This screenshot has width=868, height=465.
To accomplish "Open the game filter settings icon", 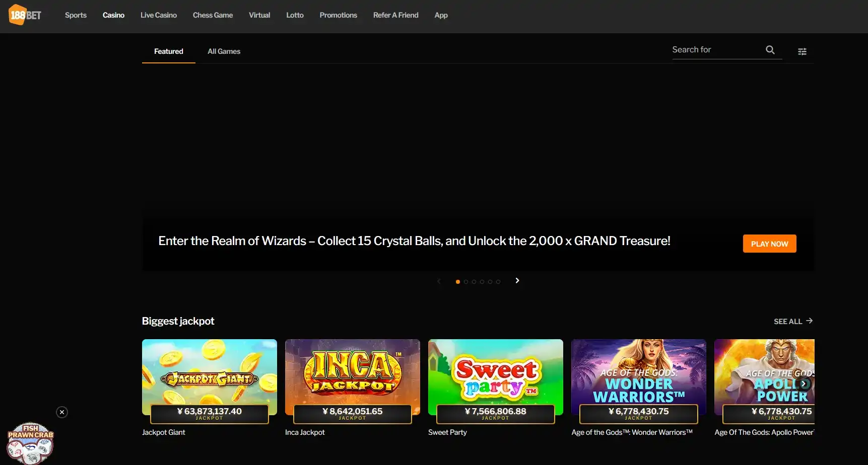I will [x=802, y=51].
